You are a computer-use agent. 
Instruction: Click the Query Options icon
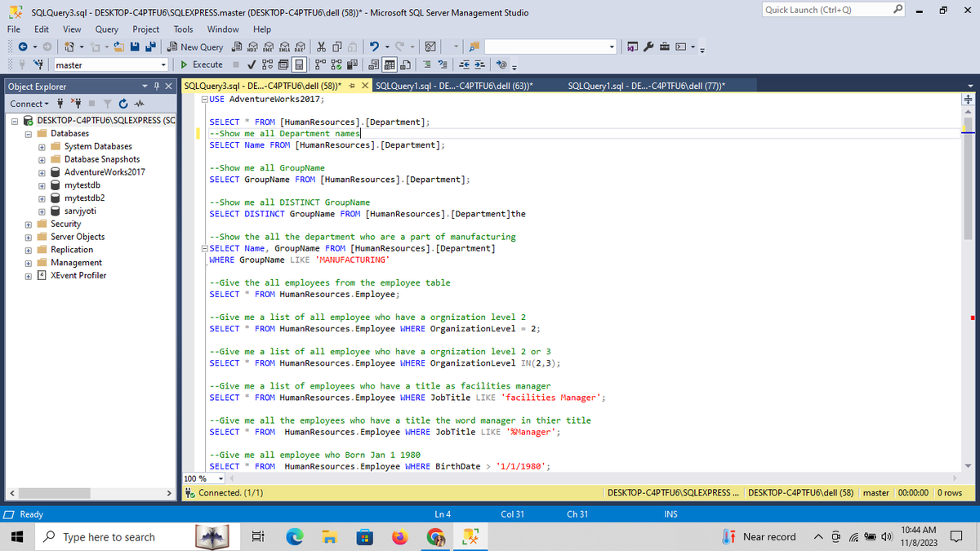click(283, 64)
